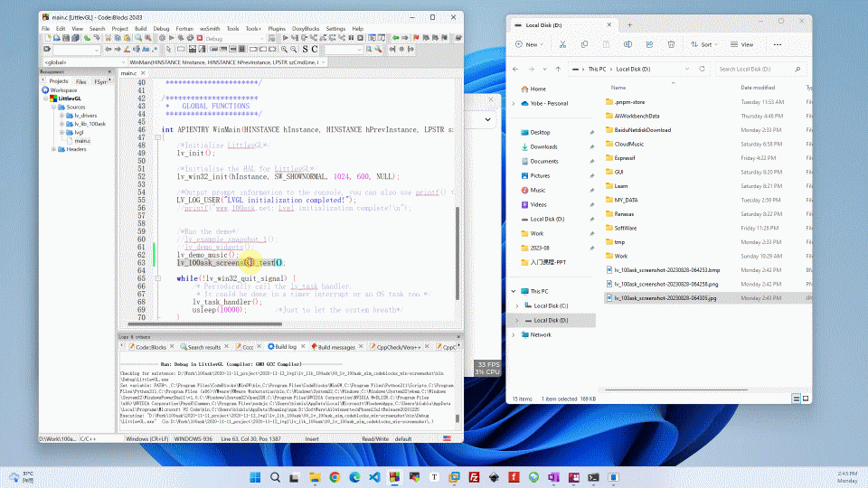
Task: Open FileZilla from taskbar
Action: [474, 477]
